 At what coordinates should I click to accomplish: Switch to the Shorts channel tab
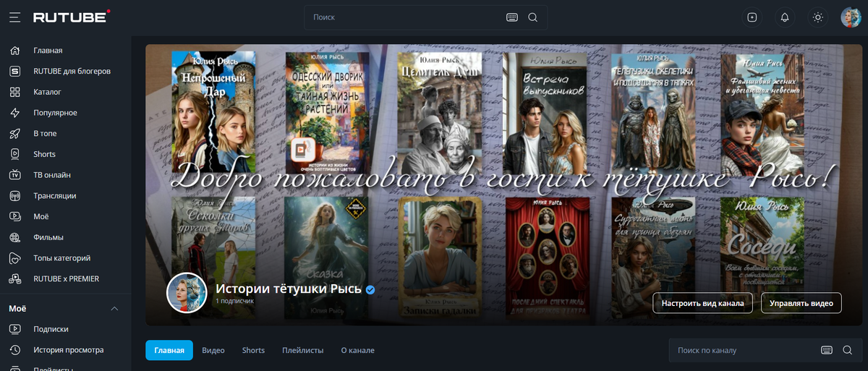pyautogui.click(x=253, y=350)
